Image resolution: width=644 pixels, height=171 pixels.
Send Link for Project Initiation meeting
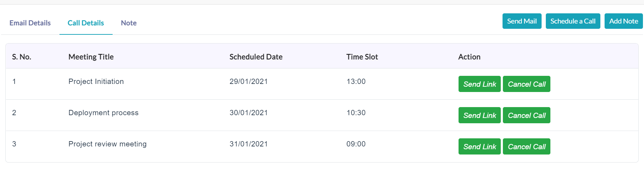click(480, 84)
